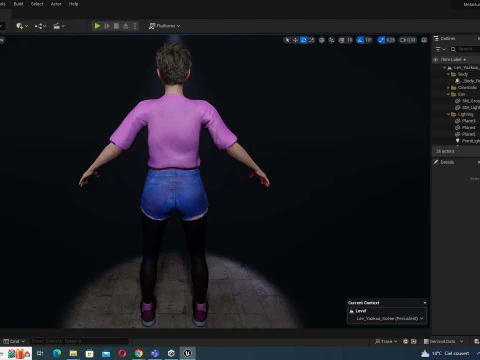Collapse the Lighting folder in Outliner
Screen dimensions: 480x360
[x=448, y=114]
